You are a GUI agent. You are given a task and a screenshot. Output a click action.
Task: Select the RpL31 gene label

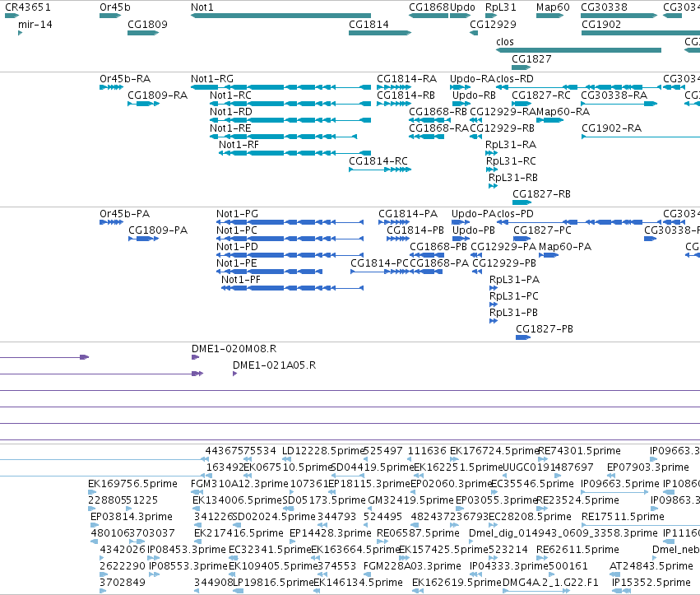[x=501, y=7]
